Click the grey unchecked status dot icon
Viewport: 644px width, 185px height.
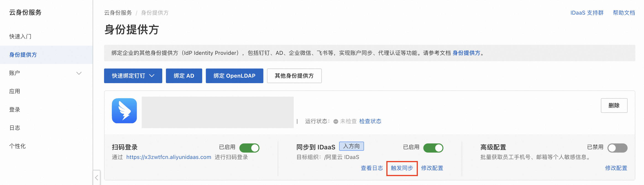336,122
